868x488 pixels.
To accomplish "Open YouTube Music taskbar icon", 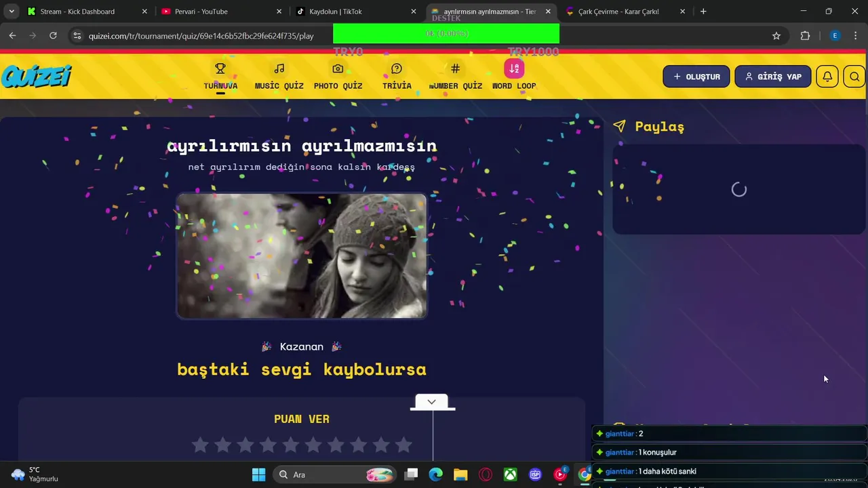I will [x=560, y=474].
